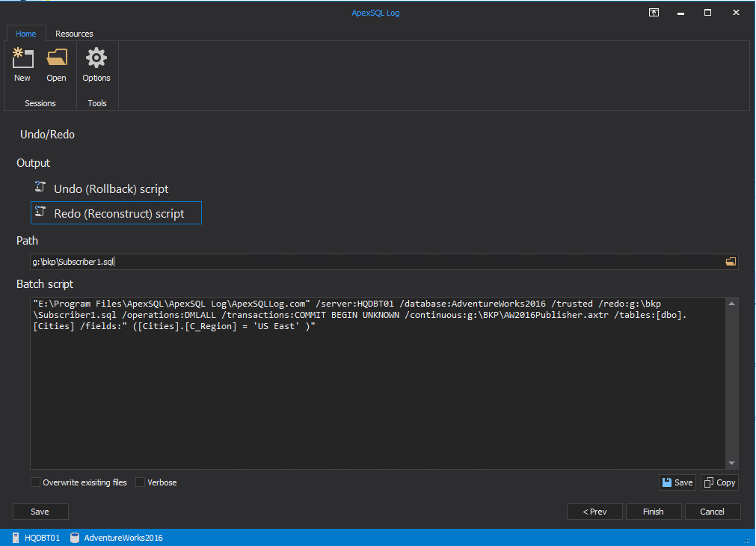Switch to the Resources tab
Viewport: 756px width, 546px height.
click(x=74, y=34)
